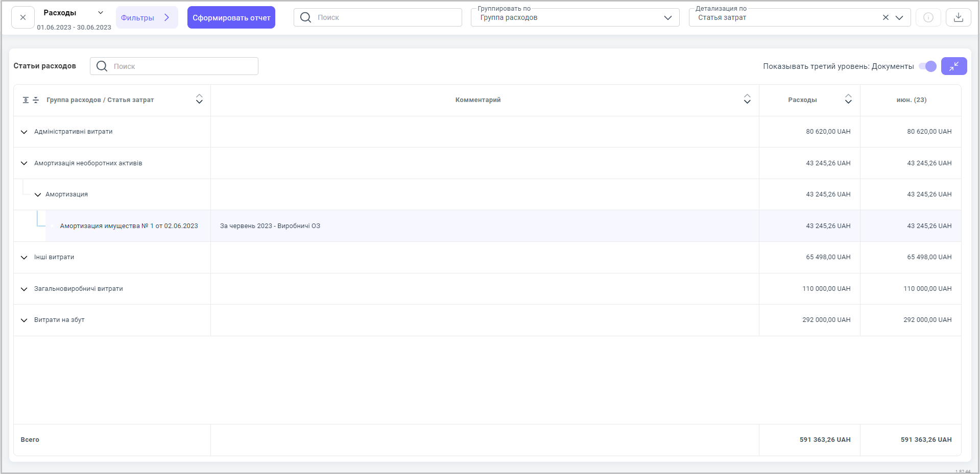Click the expand all rows icon
Screen dimensions: 980x474
click(26, 100)
